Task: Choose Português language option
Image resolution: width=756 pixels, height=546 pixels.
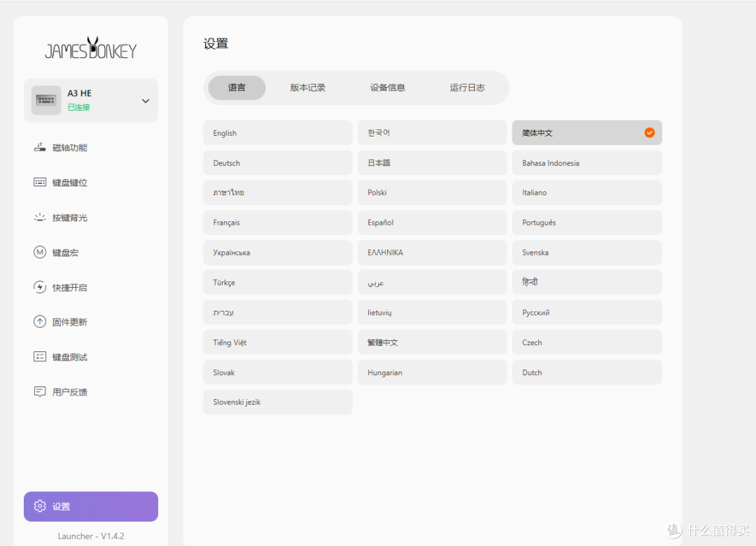Action: click(x=587, y=223)
